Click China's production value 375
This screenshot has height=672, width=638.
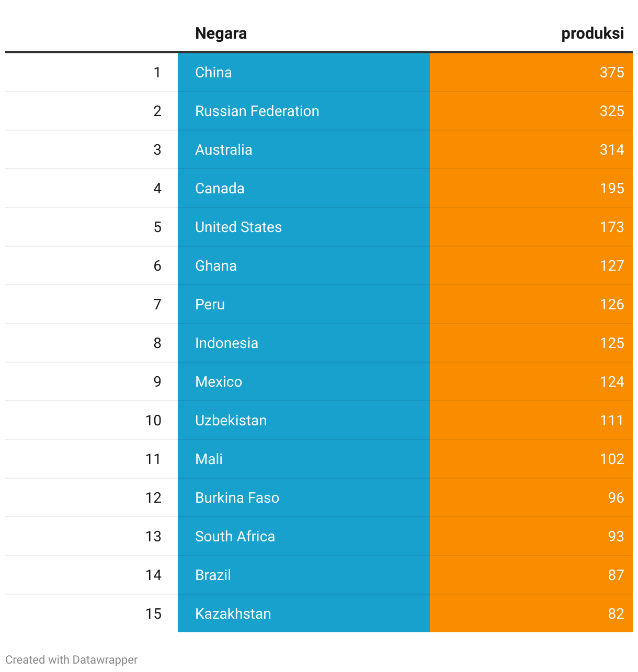pos(611,72)
